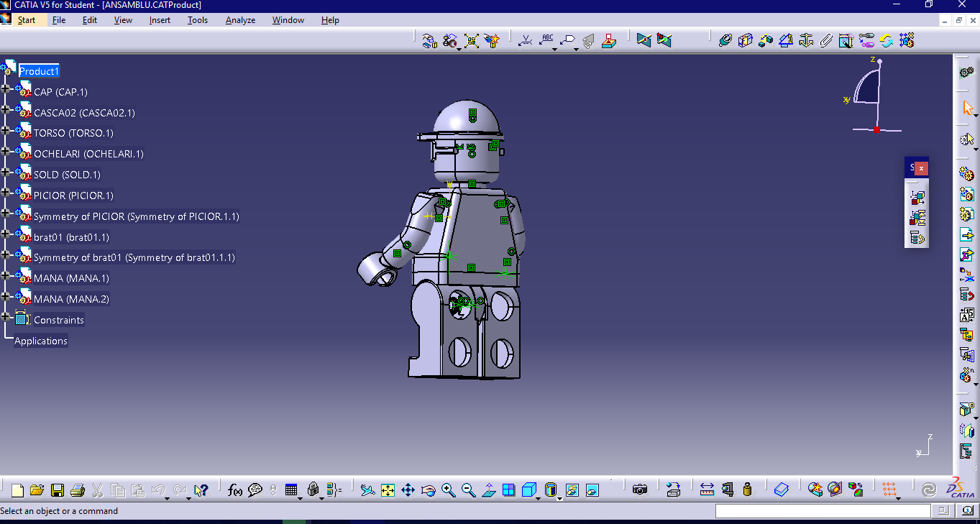This screenshot has width=980, height=524.
Task: Open the Window menu
Action: (288, 20)
